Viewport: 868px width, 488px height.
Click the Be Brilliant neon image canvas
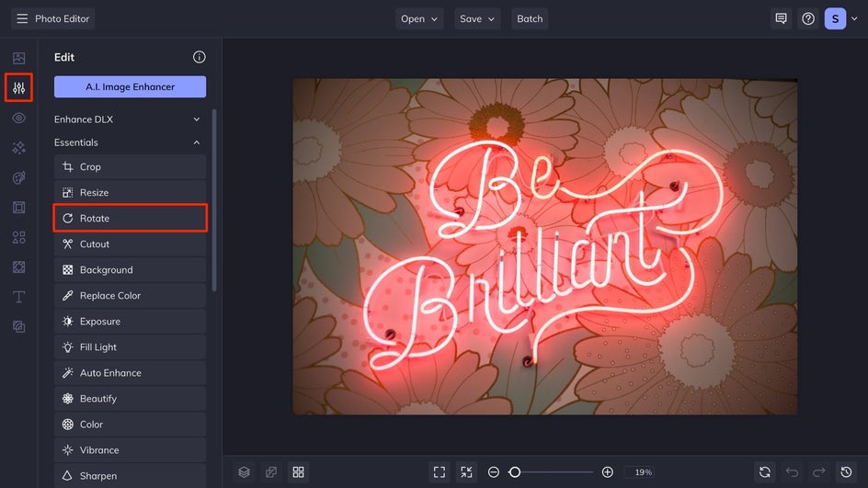(545, 247)
